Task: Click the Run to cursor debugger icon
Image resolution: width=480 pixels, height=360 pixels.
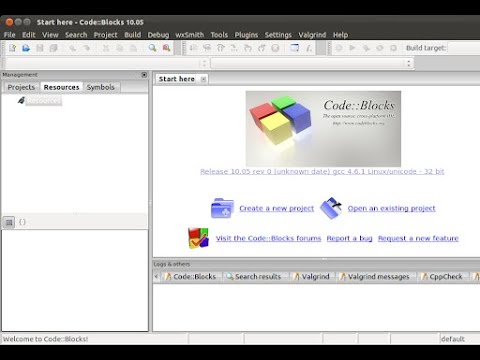Action: click(207, 48)
